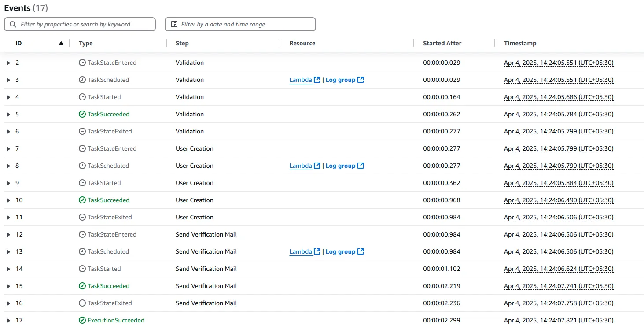The height and width of the screenshot is (329, 644).
Task: Click the ExecutionSucceeded check icon on event 17
Action: pos(82,321)
